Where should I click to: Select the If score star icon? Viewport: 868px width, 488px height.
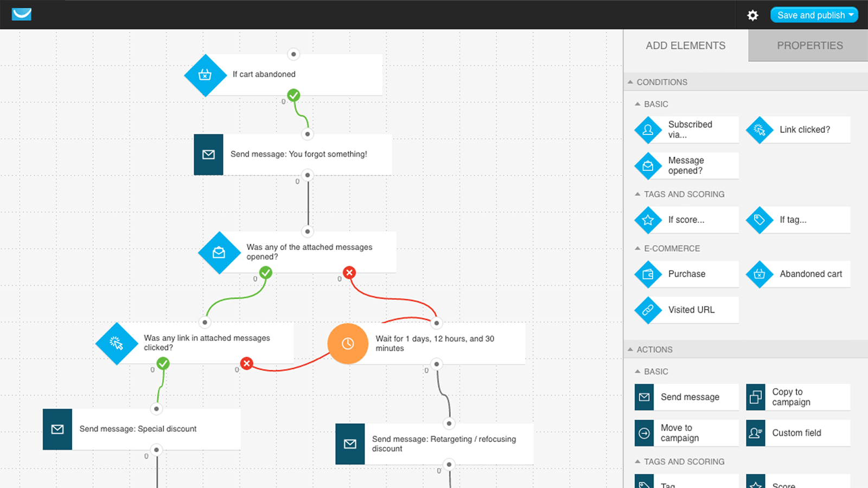[648, 220]
